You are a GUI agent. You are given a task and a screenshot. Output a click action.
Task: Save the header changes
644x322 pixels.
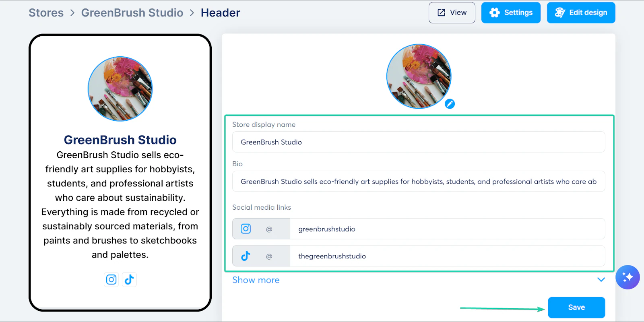pos(576,308)
